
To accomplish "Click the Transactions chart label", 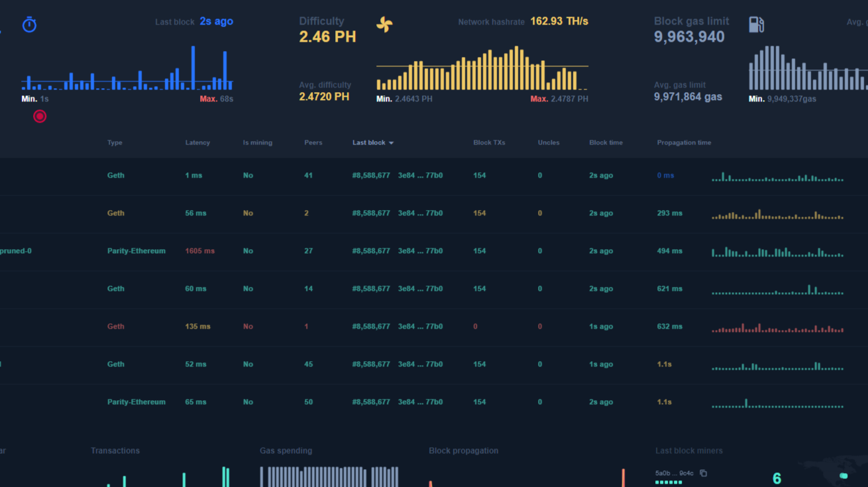I will click(115, 451).
